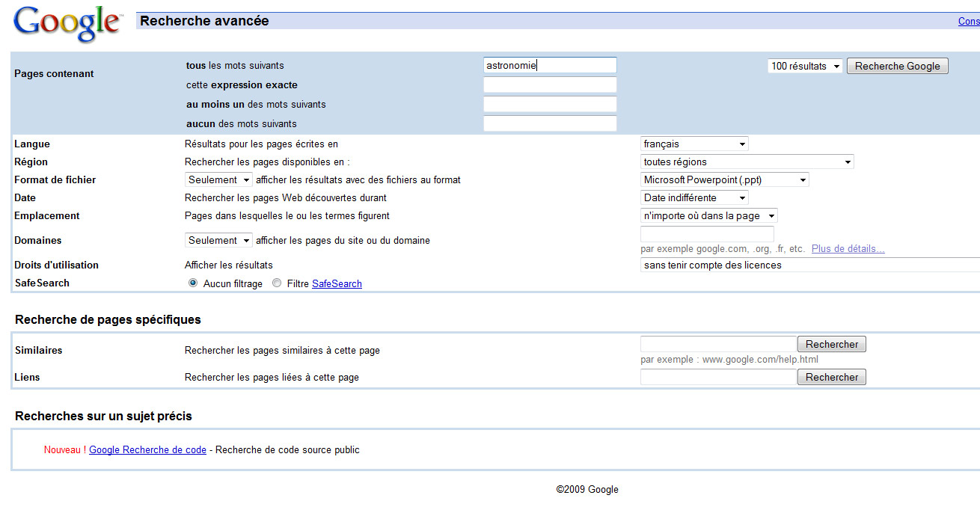Image resolution: width=980 pixels, height=510 pixels.
Task: Open the Région dropdown showing 'toutes régions'
Action: click(x=747, y=162)
